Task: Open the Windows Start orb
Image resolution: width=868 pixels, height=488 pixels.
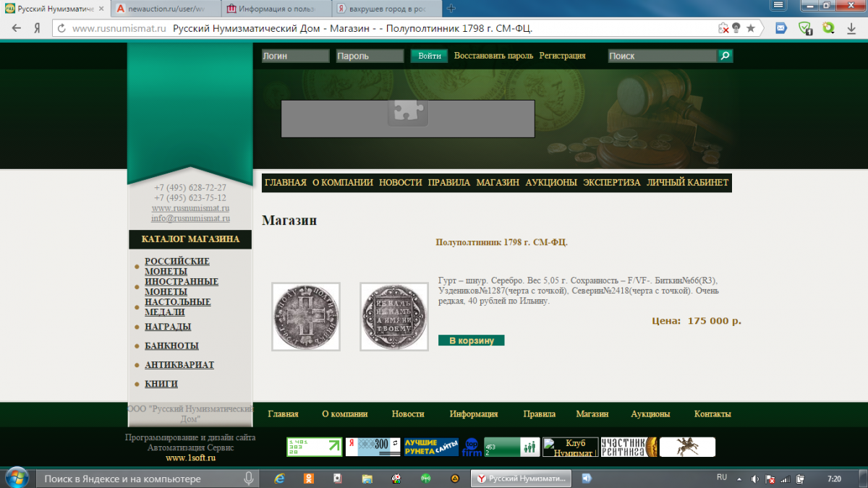Action: tap(17, 478)
